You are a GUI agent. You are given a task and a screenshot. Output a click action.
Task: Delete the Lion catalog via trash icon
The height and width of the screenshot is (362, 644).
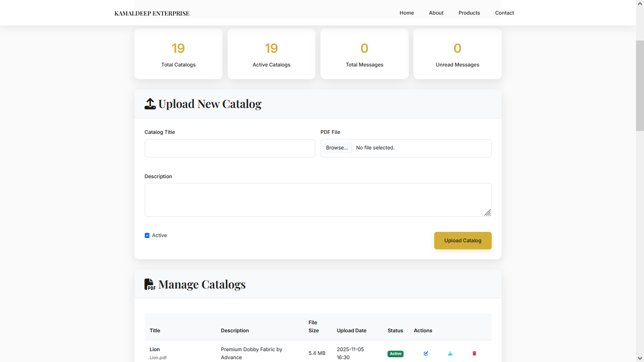[x=474, y=353]
